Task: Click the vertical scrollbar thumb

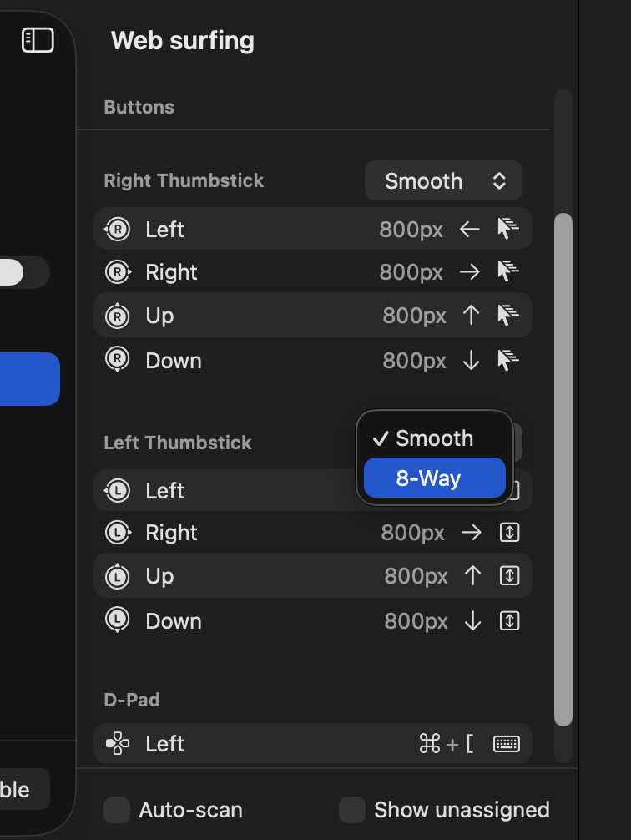Action: 563,468
